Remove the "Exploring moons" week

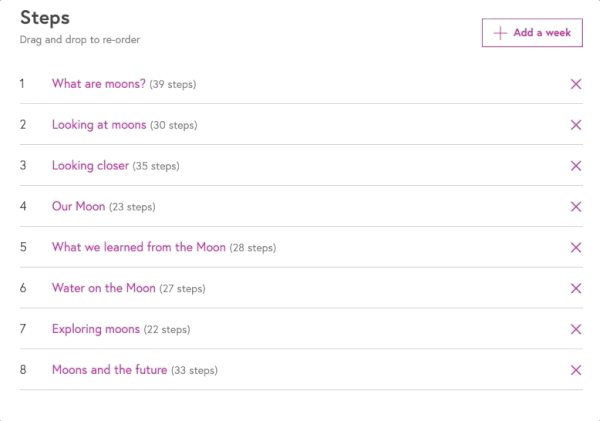[576, 329]
